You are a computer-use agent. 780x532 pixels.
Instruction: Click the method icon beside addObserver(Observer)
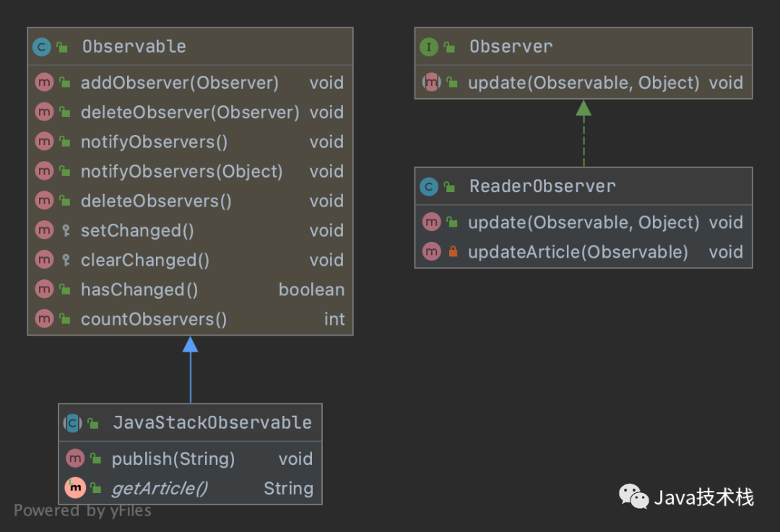44,83
